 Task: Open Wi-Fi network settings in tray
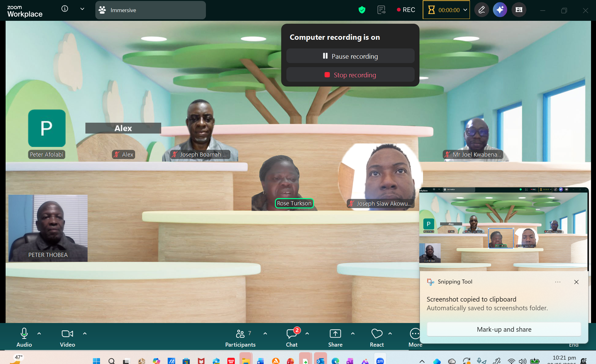(x=511, y=361)
